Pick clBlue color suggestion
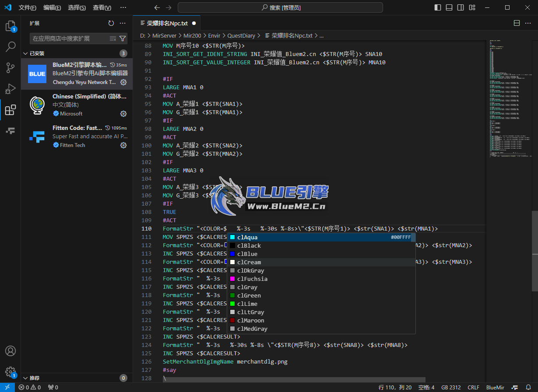 click(x=321, y=254)
